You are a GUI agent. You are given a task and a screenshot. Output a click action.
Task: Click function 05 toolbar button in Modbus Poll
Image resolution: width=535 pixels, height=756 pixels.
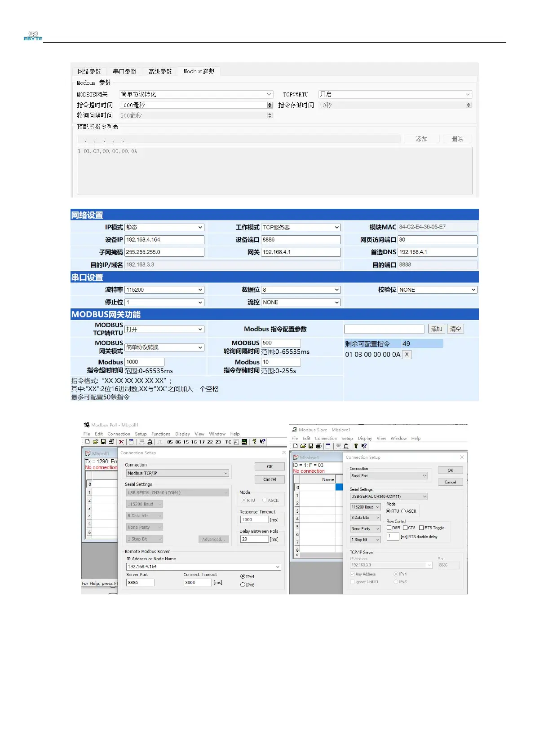point(170,442)
